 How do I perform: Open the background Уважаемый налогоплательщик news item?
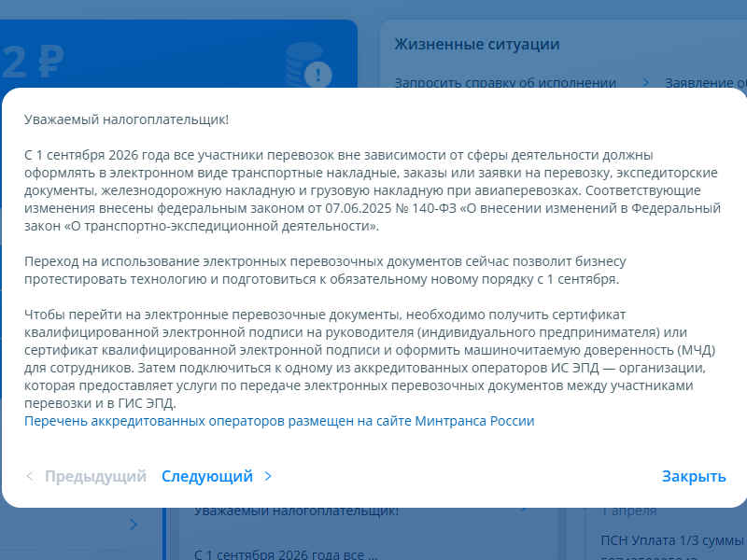click(296, 511)
